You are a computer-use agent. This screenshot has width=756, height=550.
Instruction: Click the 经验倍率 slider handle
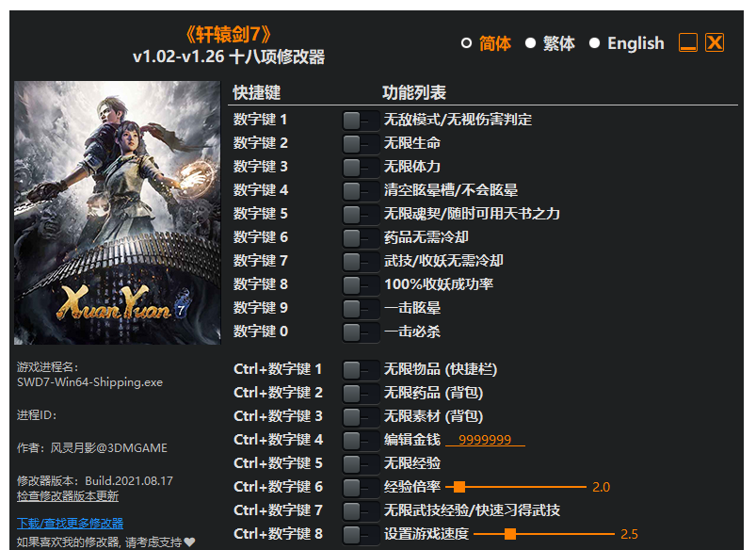tap(459, 487)
